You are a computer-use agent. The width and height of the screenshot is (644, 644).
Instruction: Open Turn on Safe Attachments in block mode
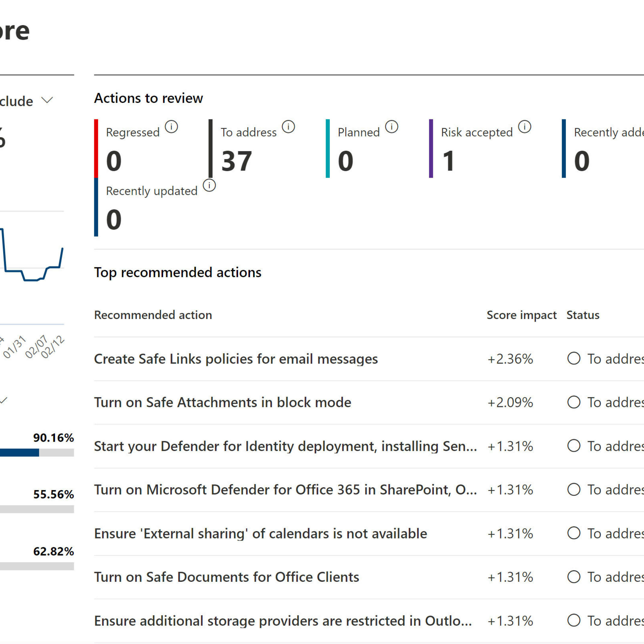point(222,402)
